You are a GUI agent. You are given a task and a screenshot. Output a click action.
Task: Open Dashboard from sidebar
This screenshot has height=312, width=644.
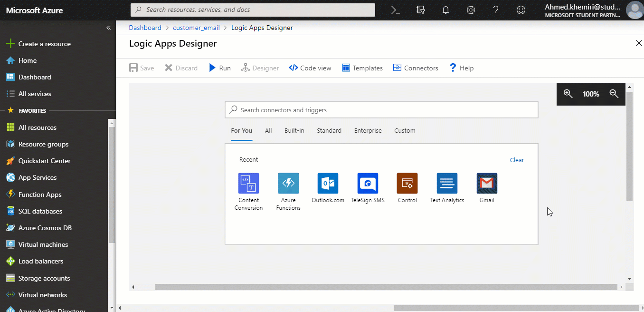pos(28,77)
